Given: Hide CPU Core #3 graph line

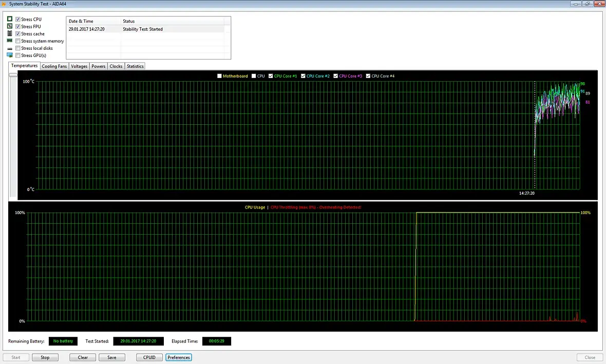Looking at the screenshot, I should pos(335,76).
